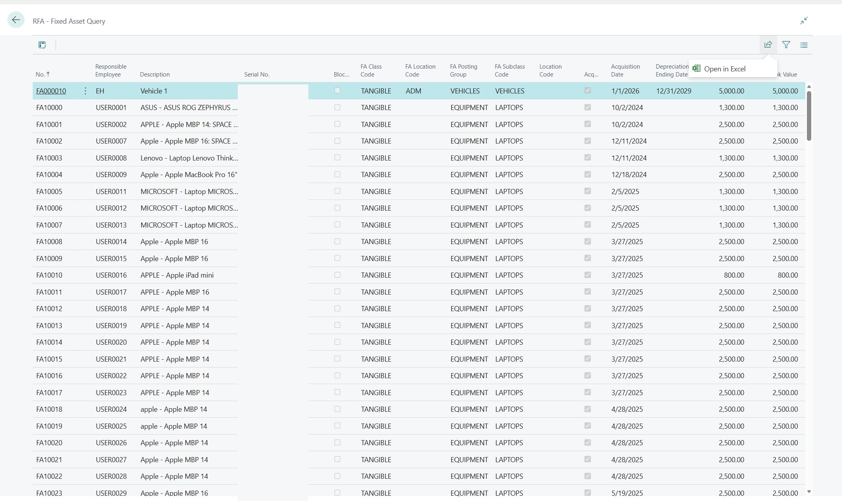The width and height of the screenshot is (842, 504).
Task: Click the switch layout icon above the grid
Action: [x=42, y=45]
